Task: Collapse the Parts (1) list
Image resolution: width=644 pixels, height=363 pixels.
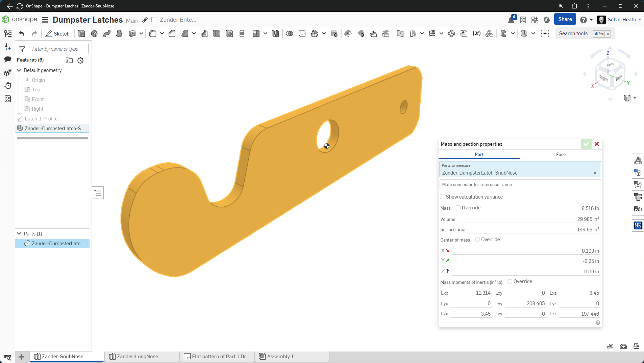Action: click(19, 233)
